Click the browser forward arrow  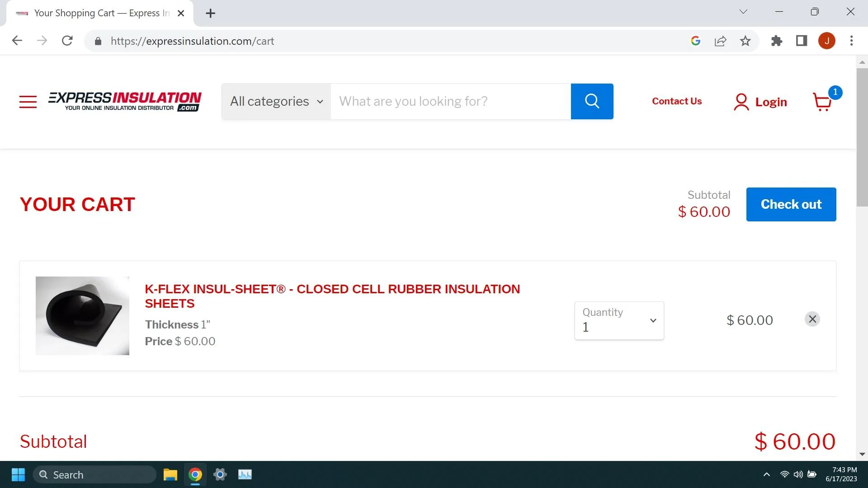(42, 41)
